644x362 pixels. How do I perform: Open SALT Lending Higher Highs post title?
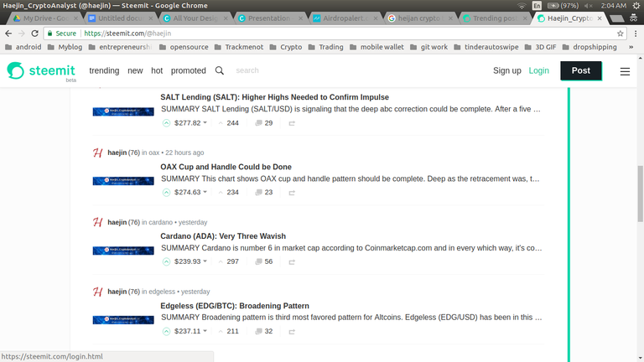(x=274, y=97)
